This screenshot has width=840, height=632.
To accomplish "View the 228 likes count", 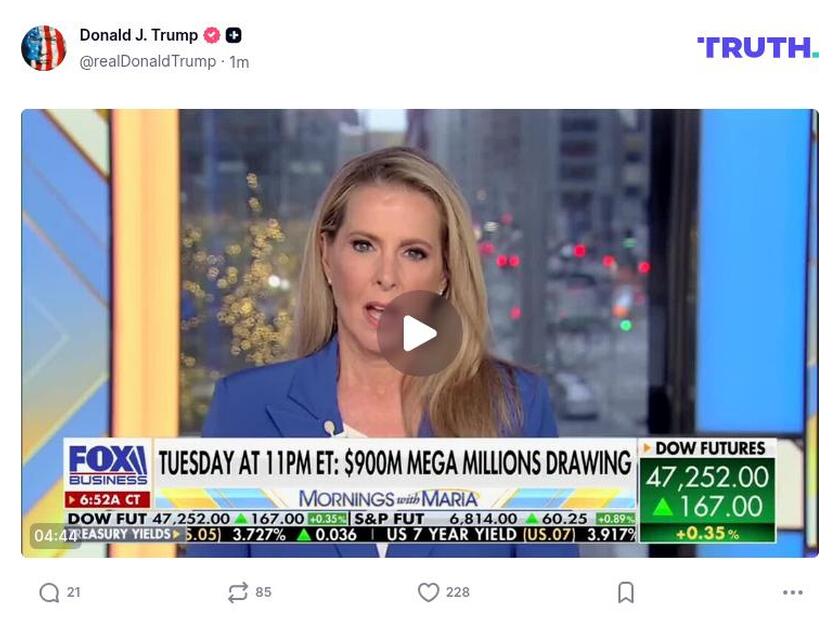I will (458, 592).
